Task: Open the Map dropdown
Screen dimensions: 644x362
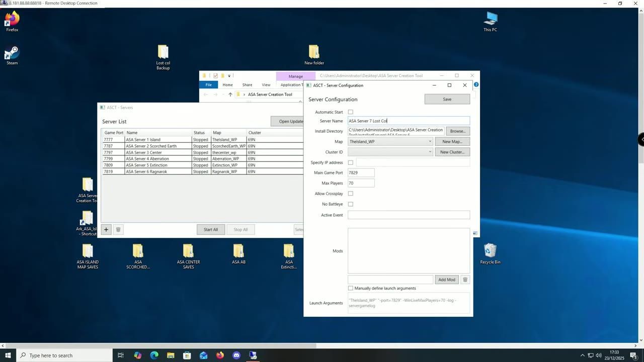Action: click(x=390, y=142)
